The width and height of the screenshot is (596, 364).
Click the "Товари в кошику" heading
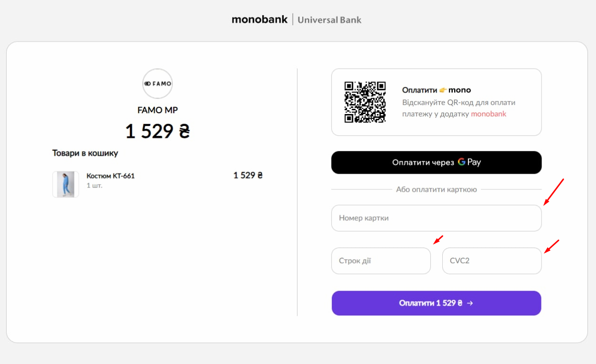point(85,153)
